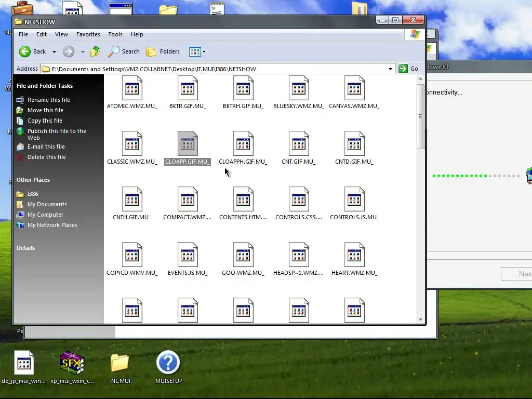
Task: Open the MUISETUP desktop help file
Action: (x=169, y=368)
